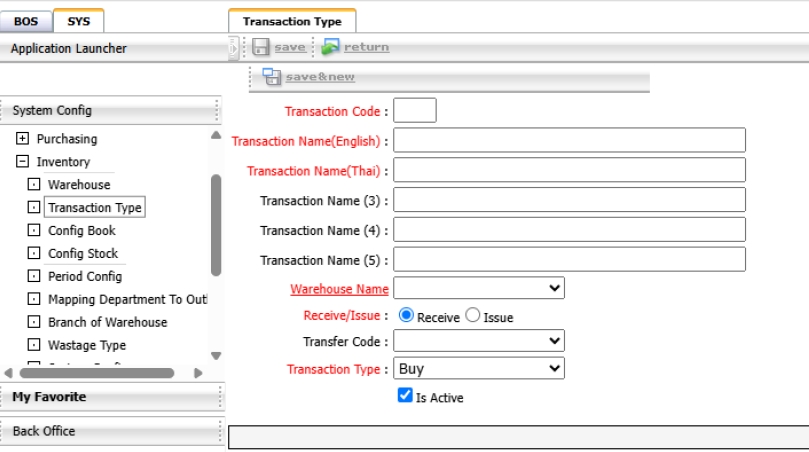Click the save floppy disk icon
Screen dimensions: 809x452
pos(261,47)
